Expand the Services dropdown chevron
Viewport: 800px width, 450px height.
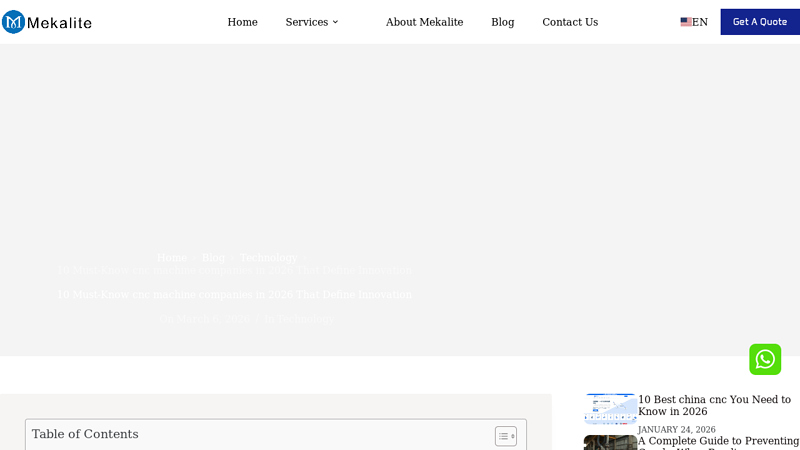336,22
